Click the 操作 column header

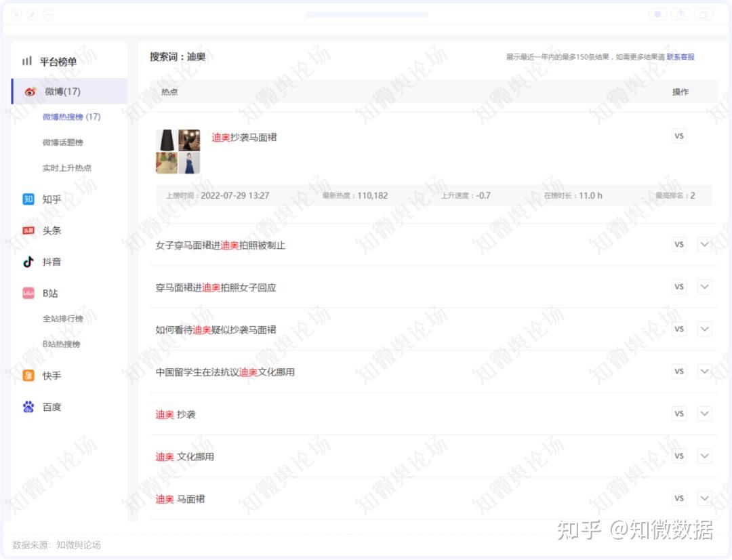point(680,92)
